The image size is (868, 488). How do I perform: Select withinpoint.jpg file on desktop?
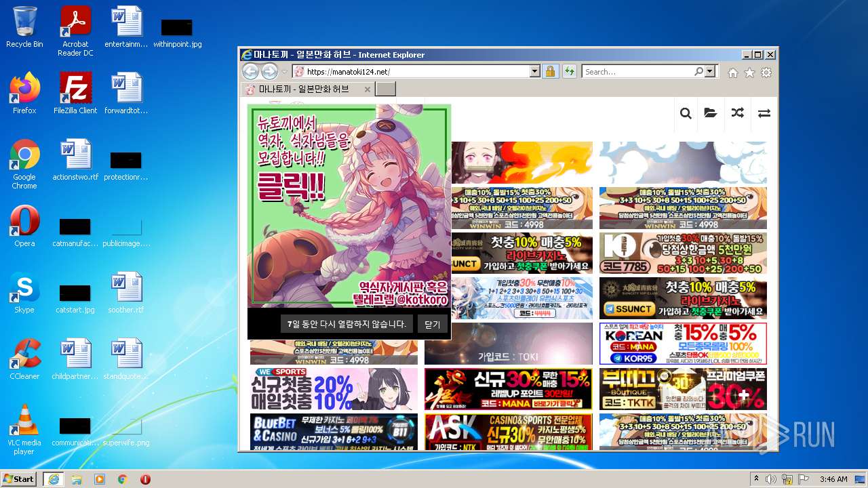coord(177,32)
